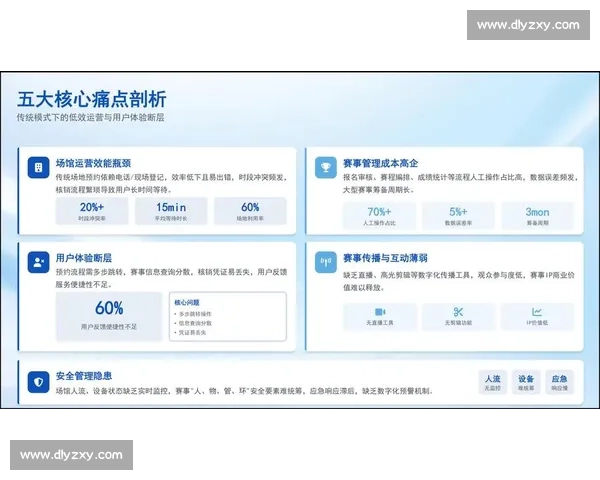
Task: Click the 应急 响应慢 tag
Action: pyautogui.click(x=559, y=382)
